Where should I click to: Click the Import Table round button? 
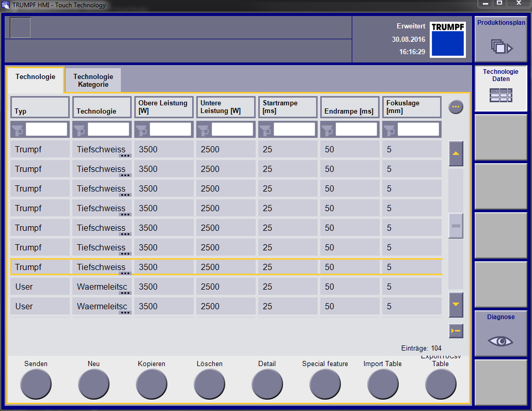click(383, 384)
